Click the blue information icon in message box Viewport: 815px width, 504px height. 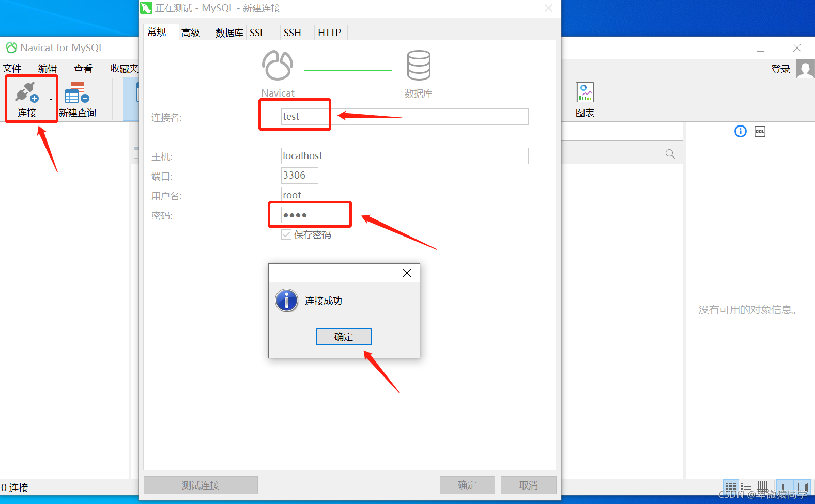(x=287, y=301)
